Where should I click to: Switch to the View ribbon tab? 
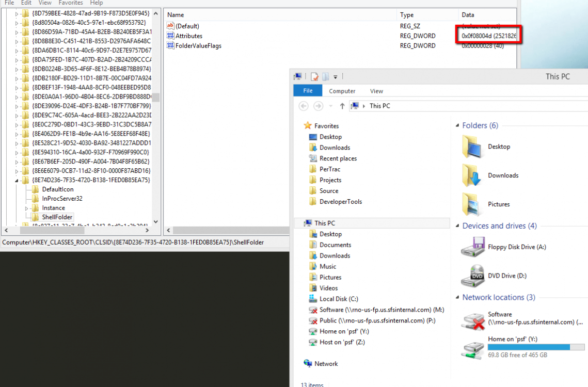tap(376, 91)
